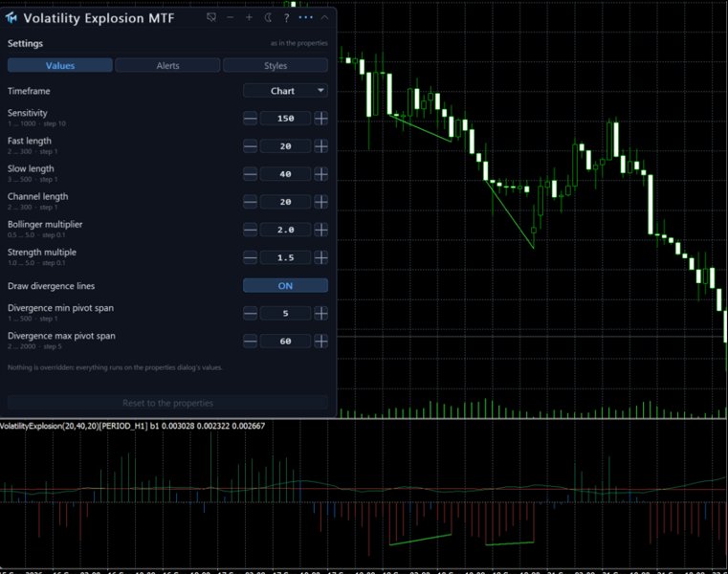
Task: Click the 'as in the properties' status text
Action: pos(299,43)
